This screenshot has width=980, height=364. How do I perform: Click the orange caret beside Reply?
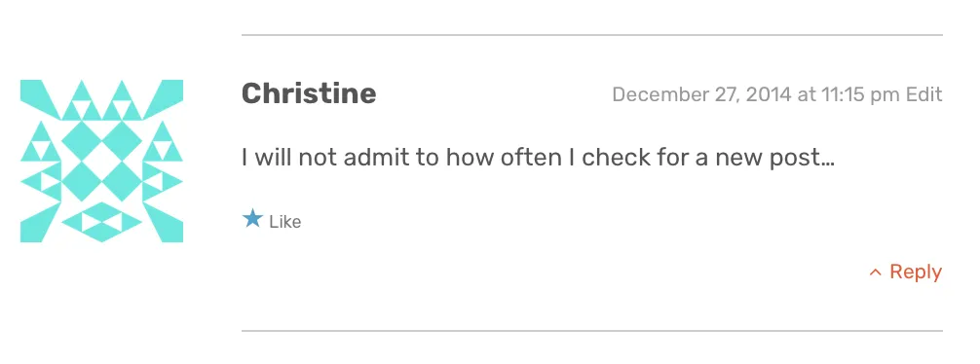876,273
